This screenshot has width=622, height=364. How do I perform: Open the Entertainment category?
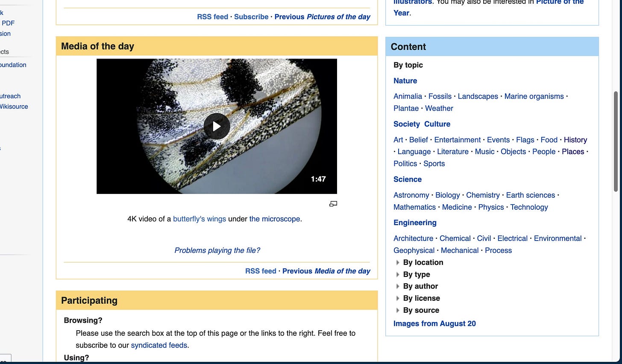click(457, 140)
